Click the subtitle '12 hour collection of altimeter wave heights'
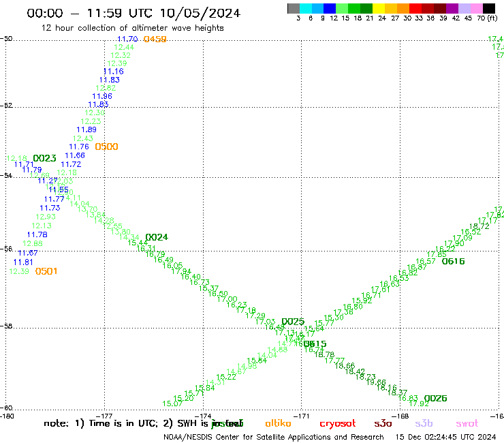 (x=132, y=28)
